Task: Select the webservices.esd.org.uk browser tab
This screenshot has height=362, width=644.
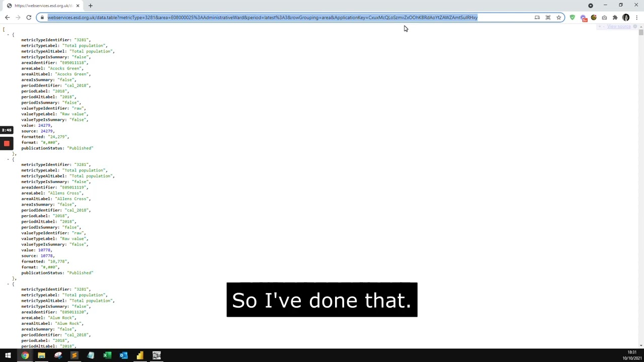Action: (x=43, y=6)
